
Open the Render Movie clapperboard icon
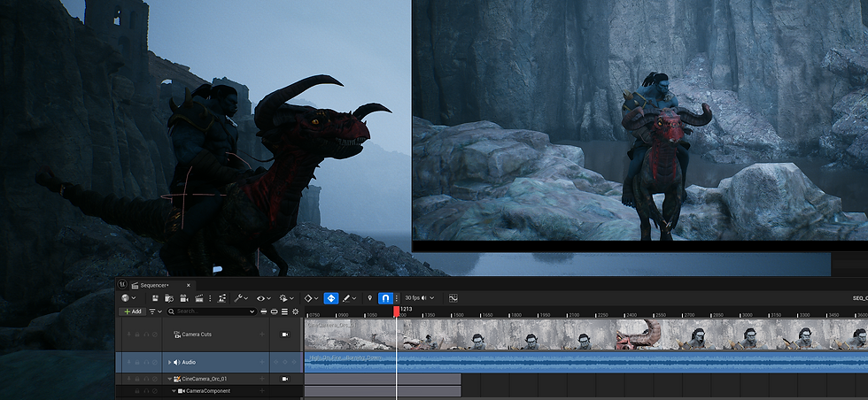pyautogui.click(x=199, y=298)
